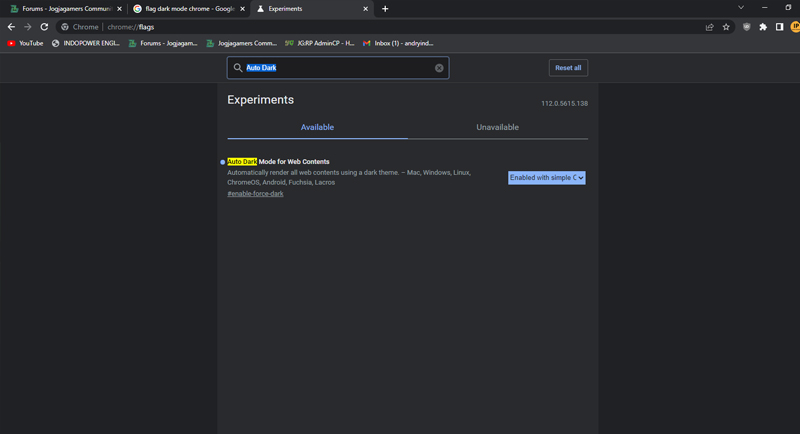Click the Chrome site info icon in address bar

point(65,27)
